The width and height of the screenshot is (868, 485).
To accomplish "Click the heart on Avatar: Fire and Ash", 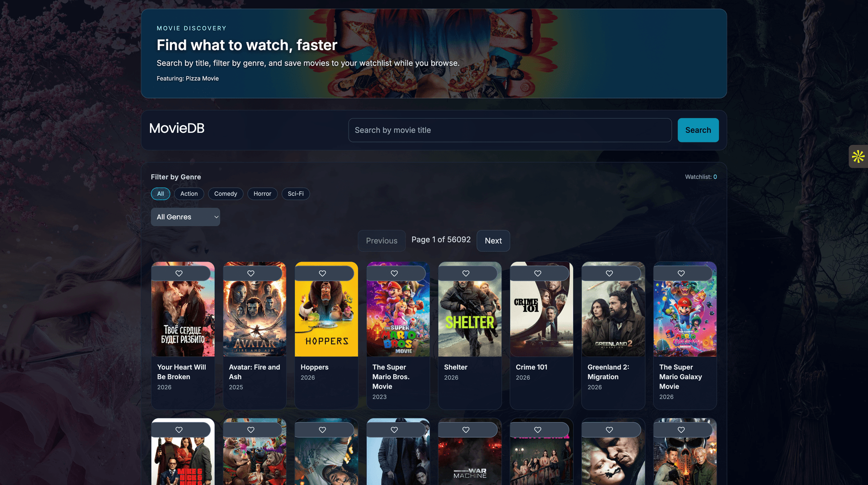I will [250, 273].
